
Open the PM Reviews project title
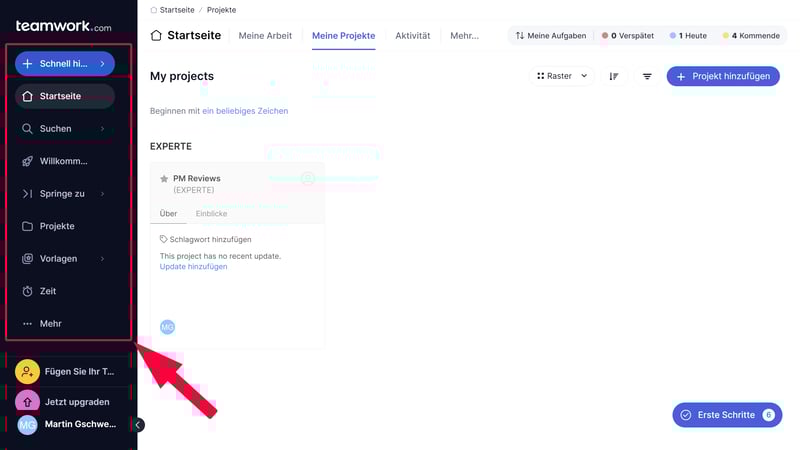pyautogui.click(x=196, y=179)
